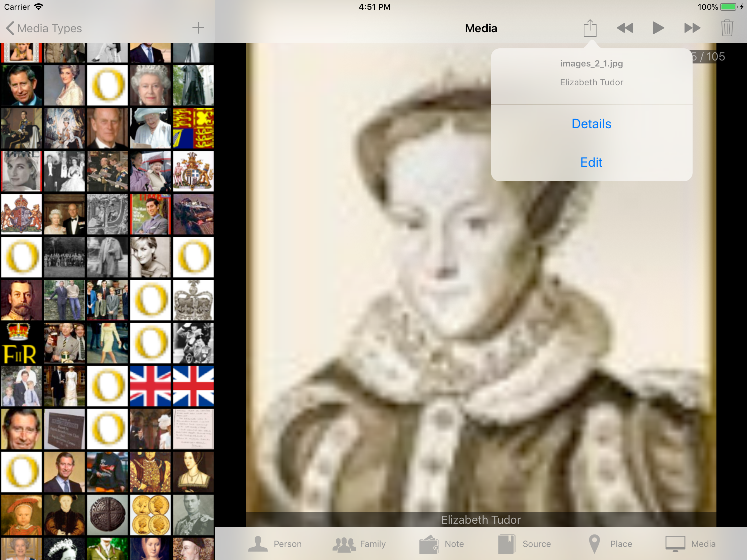Tap the share/export icon

pyautogui.click(x=589, y=28)
